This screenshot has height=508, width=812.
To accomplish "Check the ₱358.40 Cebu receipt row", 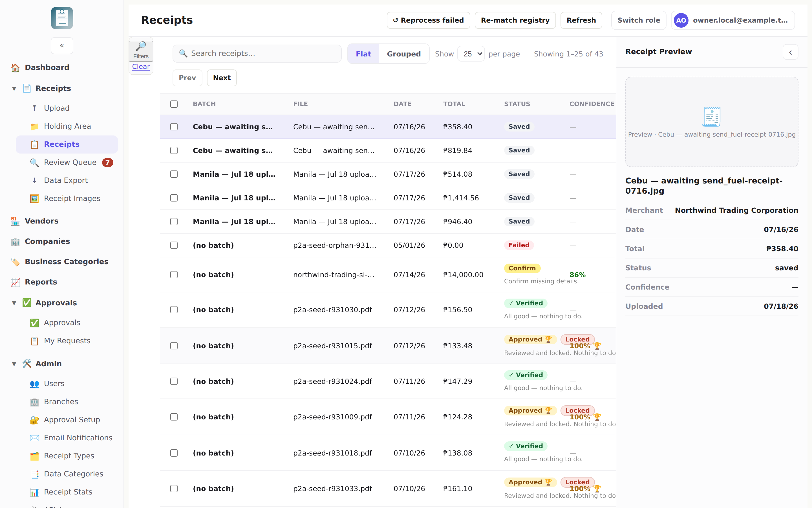I will coord(174,127).
